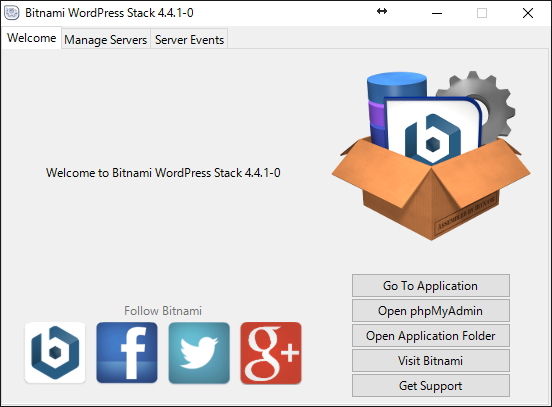Open Bitnami's Facebook page icon
The image size is (552, 407).
(127, 352)
